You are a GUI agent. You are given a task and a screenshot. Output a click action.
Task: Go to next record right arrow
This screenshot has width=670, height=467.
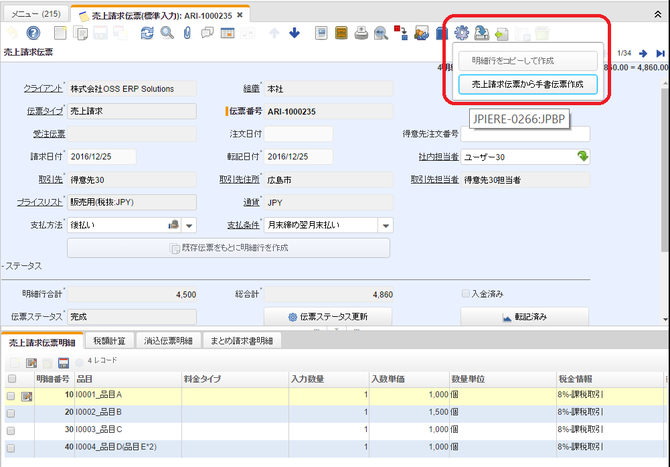(643, 53)
